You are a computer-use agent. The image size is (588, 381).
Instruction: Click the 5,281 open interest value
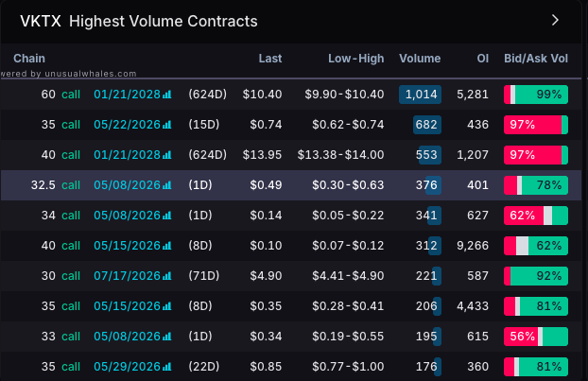tap(473, 95)
